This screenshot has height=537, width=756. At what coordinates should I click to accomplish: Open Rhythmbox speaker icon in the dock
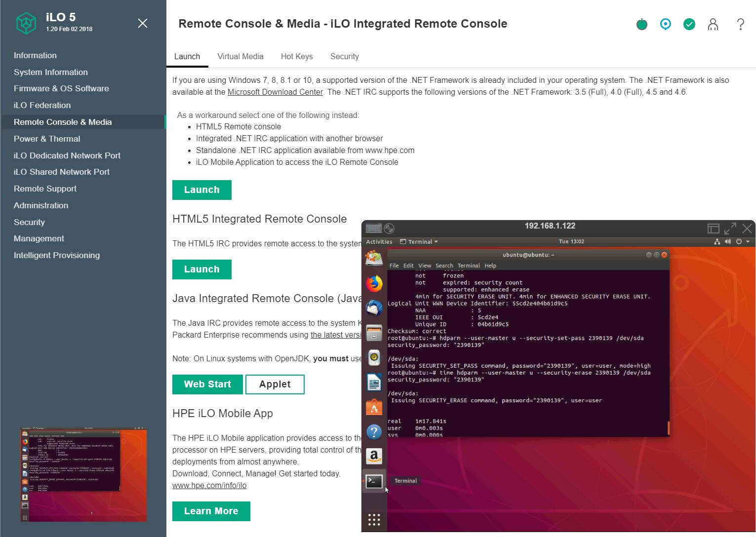coord(374,358)
